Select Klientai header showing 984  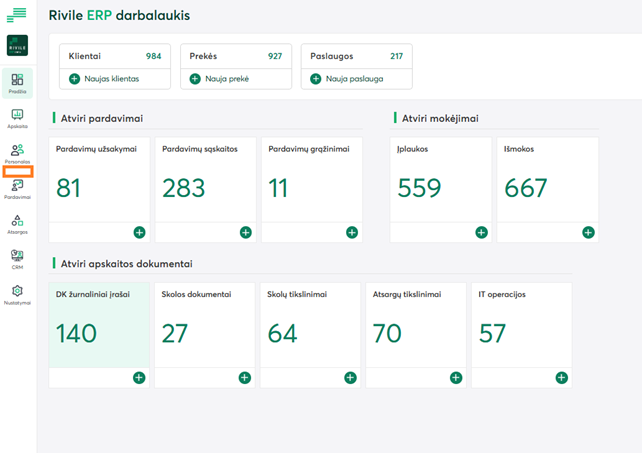pyautogui.click(x=115, y=56)
